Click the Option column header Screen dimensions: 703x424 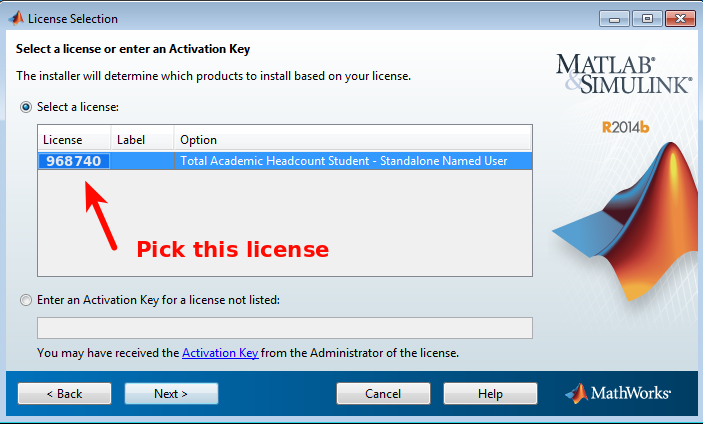353,140
